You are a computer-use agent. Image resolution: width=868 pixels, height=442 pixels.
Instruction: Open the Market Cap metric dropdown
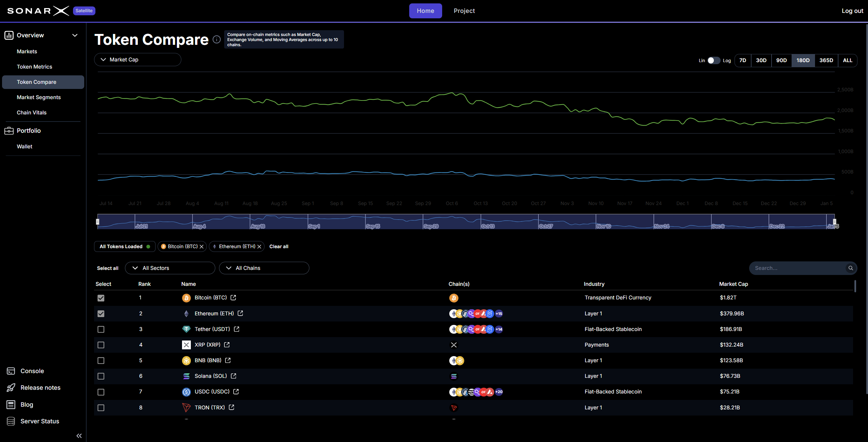138,59
